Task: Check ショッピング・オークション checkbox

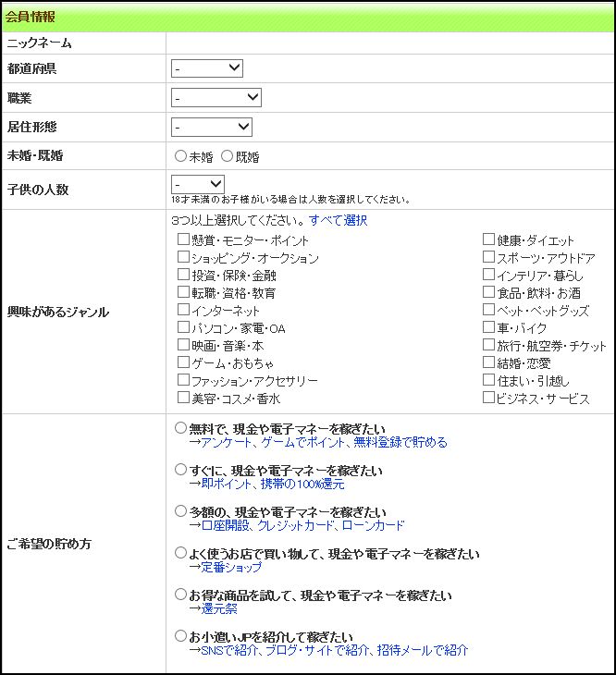Action: (183, 257)
